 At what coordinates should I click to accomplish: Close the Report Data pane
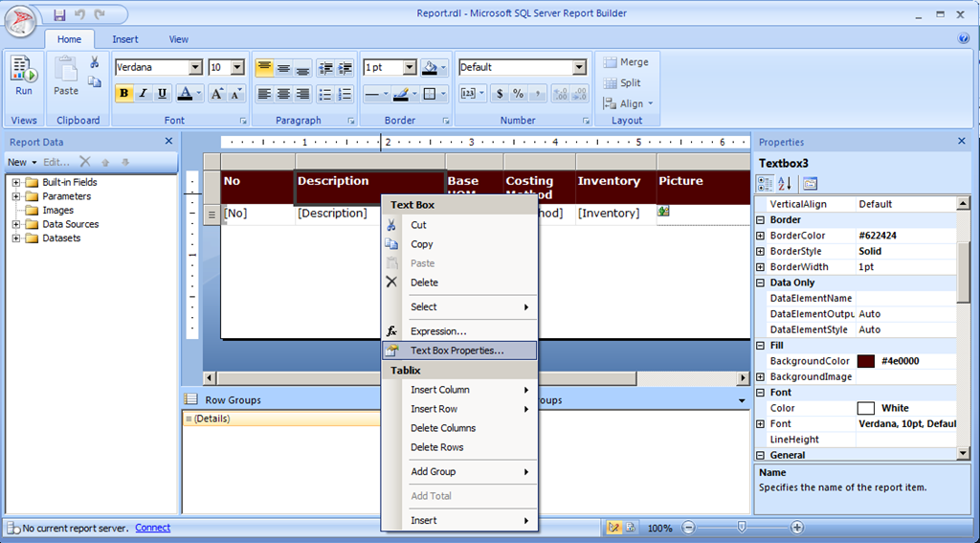tap(168, 142)
